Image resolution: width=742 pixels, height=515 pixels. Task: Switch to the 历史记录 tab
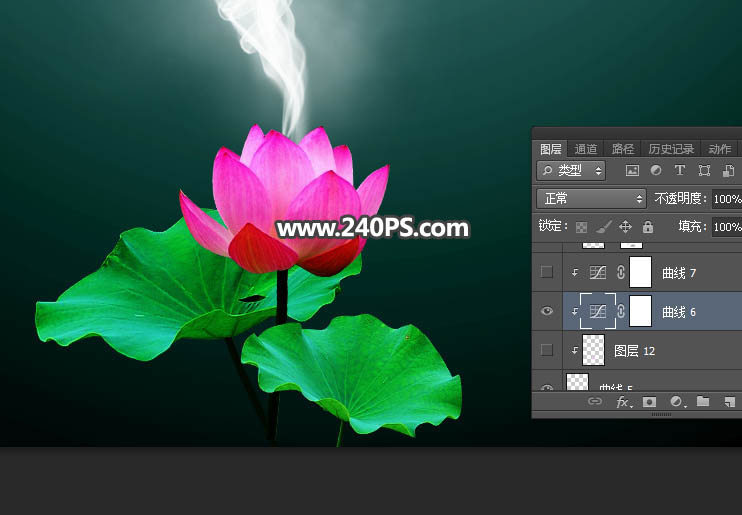tap(670, 149)
